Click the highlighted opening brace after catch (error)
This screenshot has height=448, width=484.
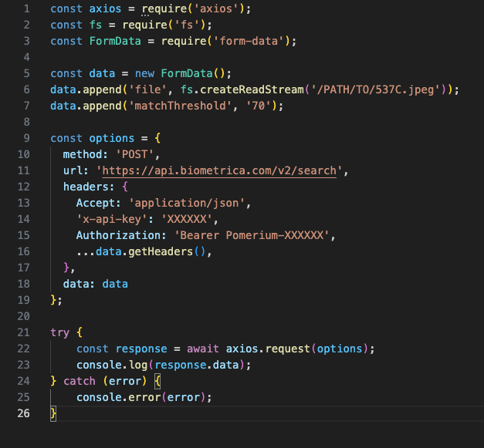point(157,382)
